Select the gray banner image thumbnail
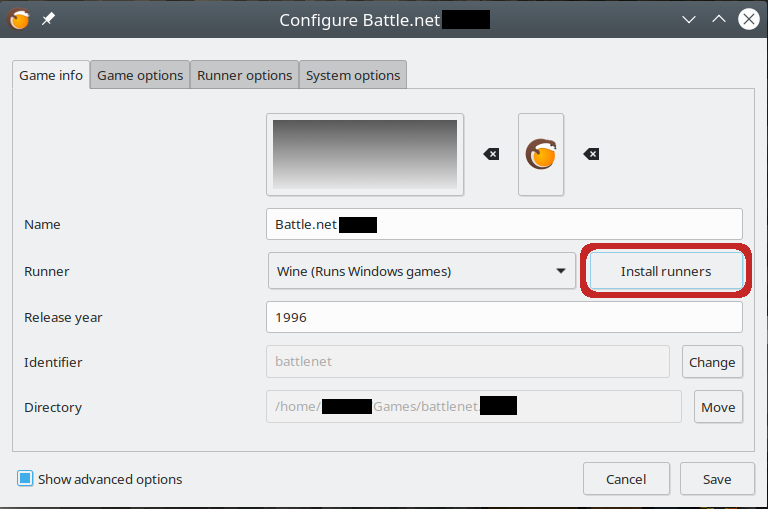 (365, 154)
